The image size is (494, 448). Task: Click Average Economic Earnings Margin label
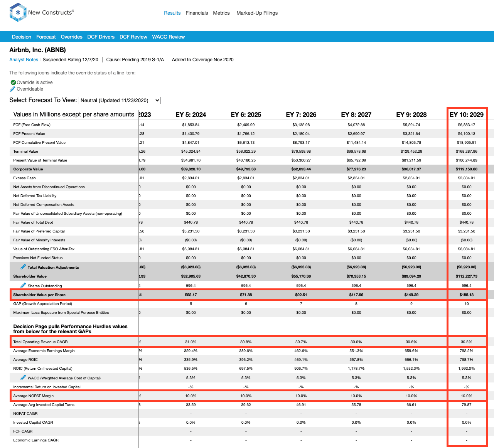point(44,351)
